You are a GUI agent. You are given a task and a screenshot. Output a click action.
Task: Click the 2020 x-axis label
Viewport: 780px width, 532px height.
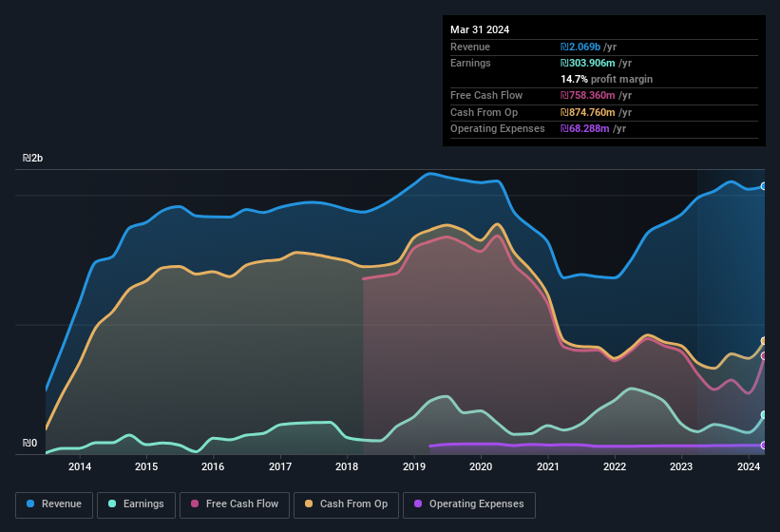(x=481, y=466)
